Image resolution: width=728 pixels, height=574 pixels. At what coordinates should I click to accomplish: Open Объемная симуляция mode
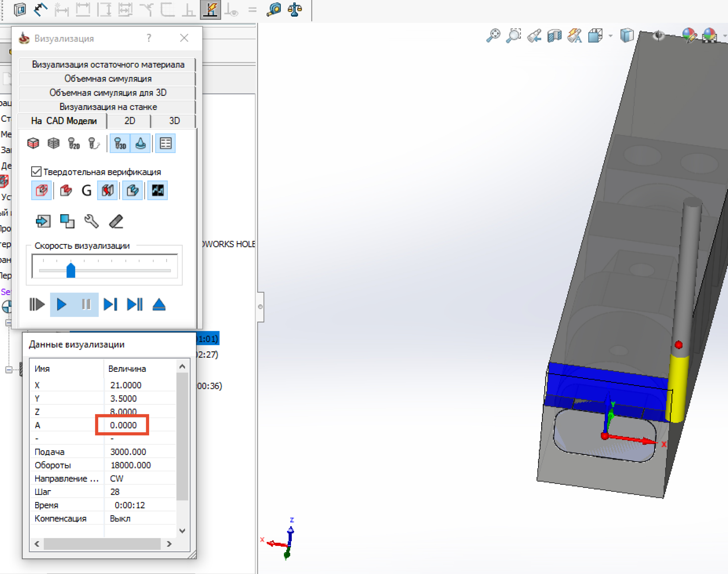tap(108, 79)
